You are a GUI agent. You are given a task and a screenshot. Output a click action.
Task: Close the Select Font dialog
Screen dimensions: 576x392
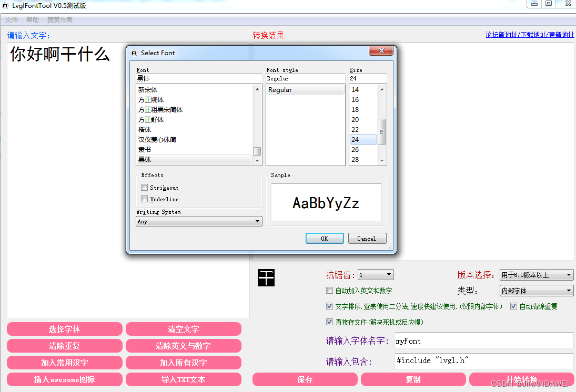[x=381, y=50]
